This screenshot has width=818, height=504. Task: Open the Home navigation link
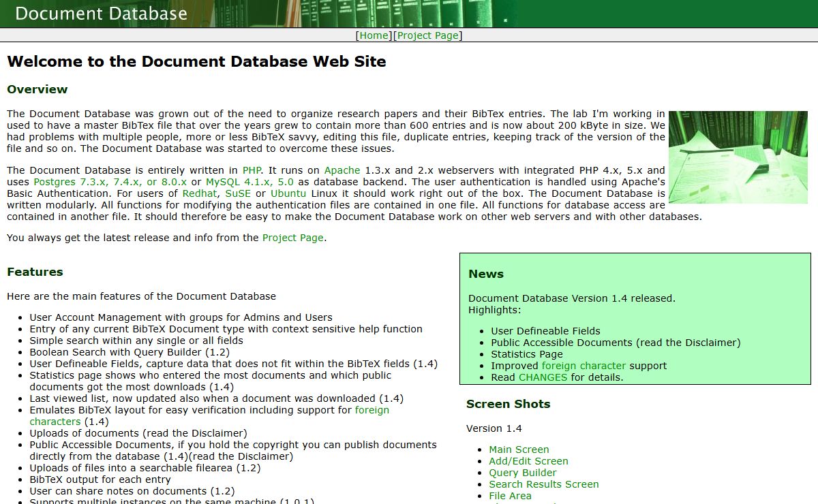(x=374, y=35)
